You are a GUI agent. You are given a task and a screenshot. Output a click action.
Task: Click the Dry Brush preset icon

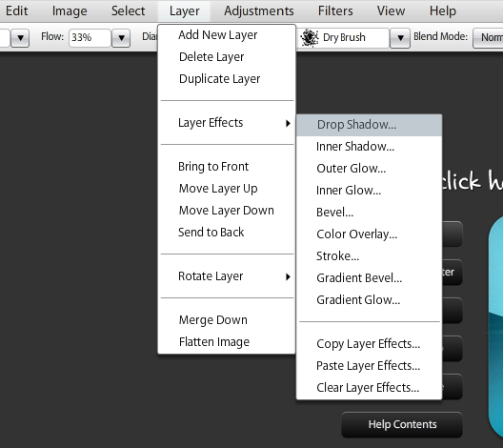click(310, 38)
